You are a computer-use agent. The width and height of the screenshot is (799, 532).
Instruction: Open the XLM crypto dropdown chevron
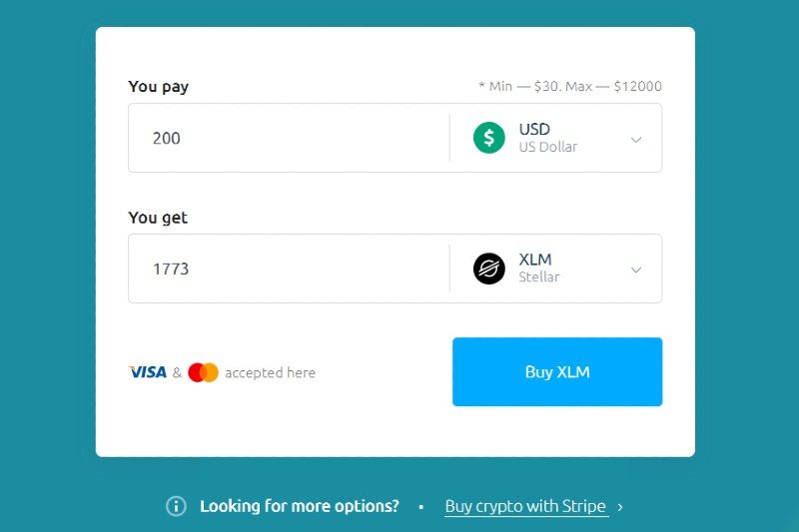point(636,269)
